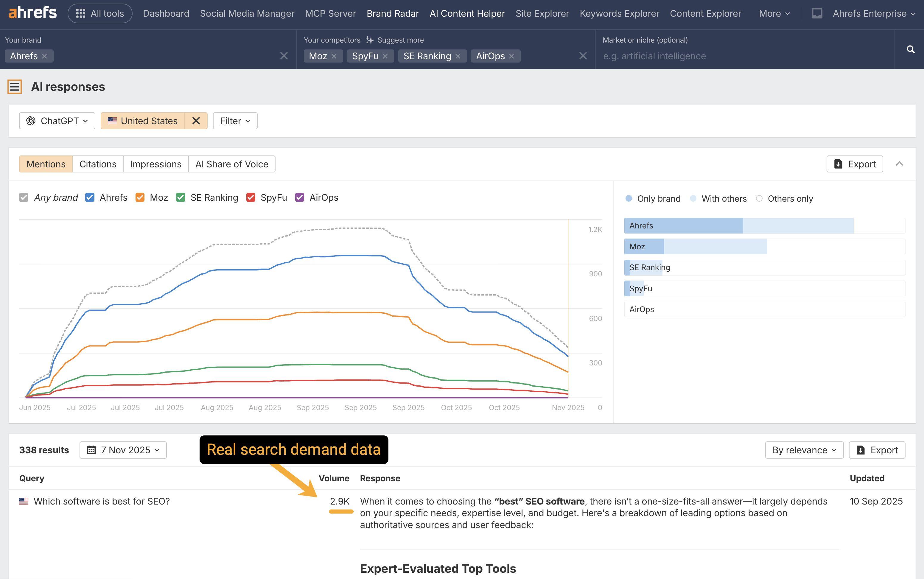Open the Filter dropdown
The image size is (924, 579).
(x=235, y=121)
